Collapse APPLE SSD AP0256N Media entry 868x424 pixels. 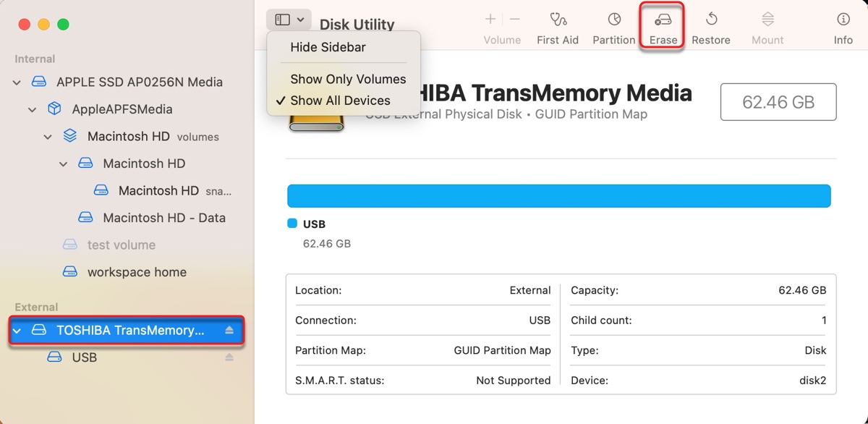point(16,82)
